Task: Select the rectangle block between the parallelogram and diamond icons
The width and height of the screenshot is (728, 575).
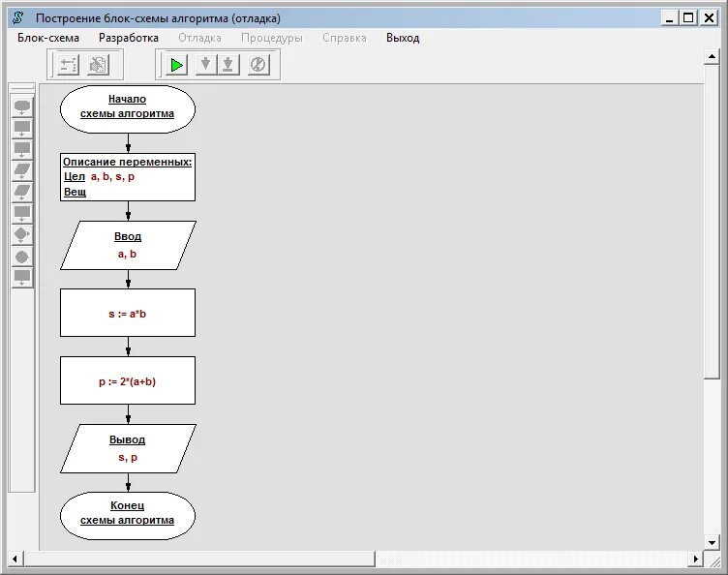Action: tap(22, 214)
